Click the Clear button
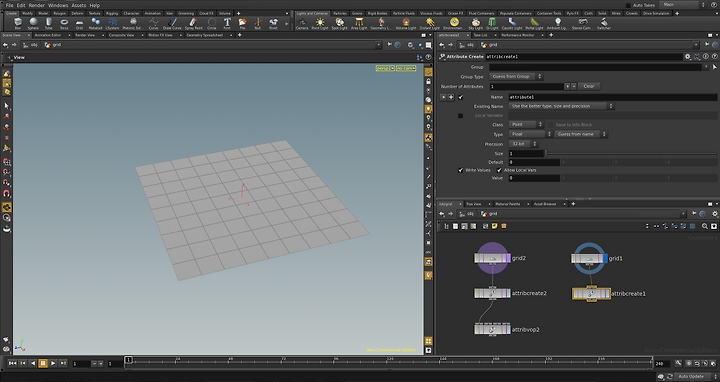 tap(589, 86)
